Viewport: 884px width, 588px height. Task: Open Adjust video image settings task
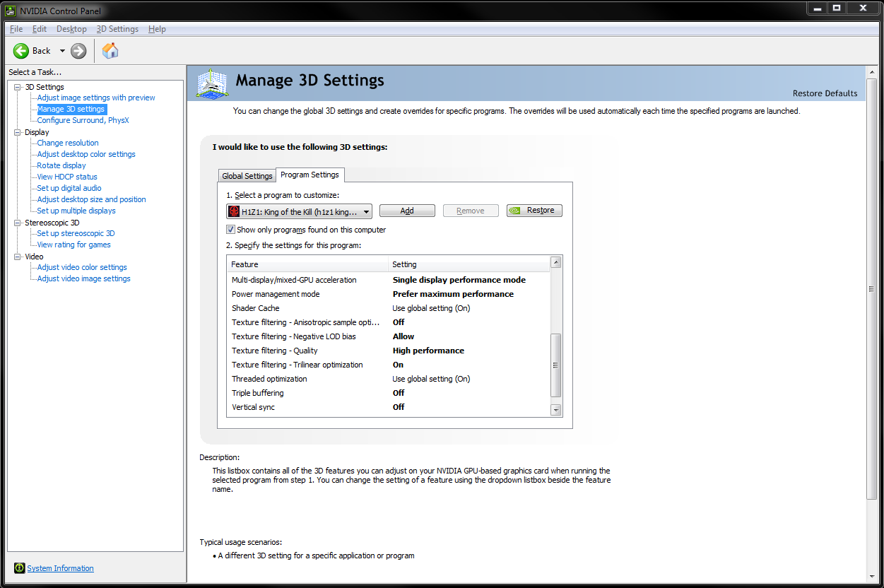tap(83, 278)
